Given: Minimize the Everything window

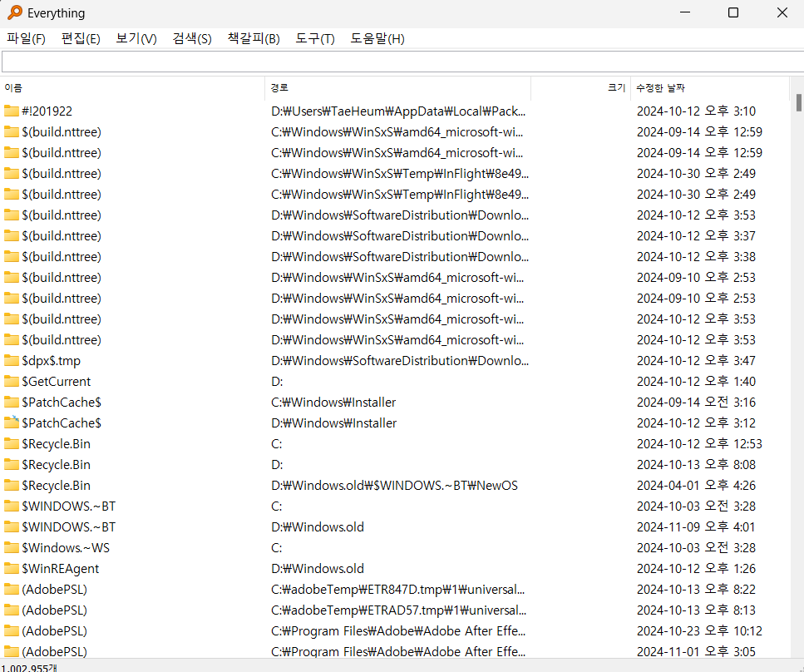Looking at the screenshot, I should 685,12.
